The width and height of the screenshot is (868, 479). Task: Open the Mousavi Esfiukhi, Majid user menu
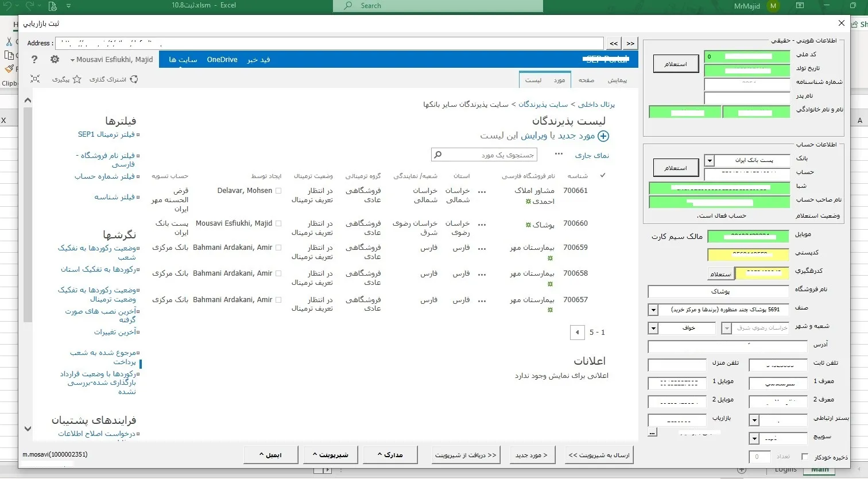point(112,60)
